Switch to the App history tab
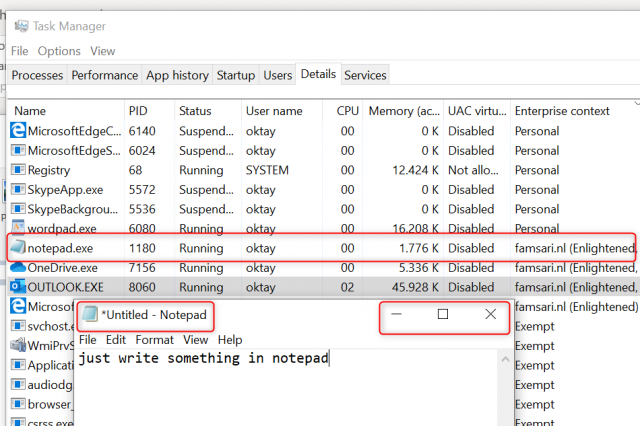 [177, 75]
